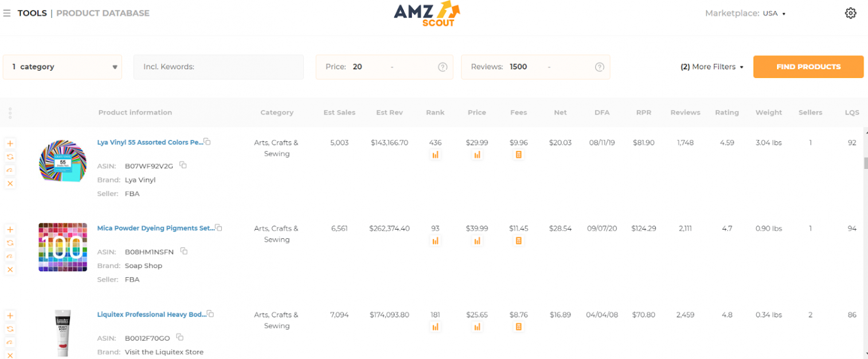868x359 pixels.
Task: Open price history chart for $29.99
Action: pos(477,155)
